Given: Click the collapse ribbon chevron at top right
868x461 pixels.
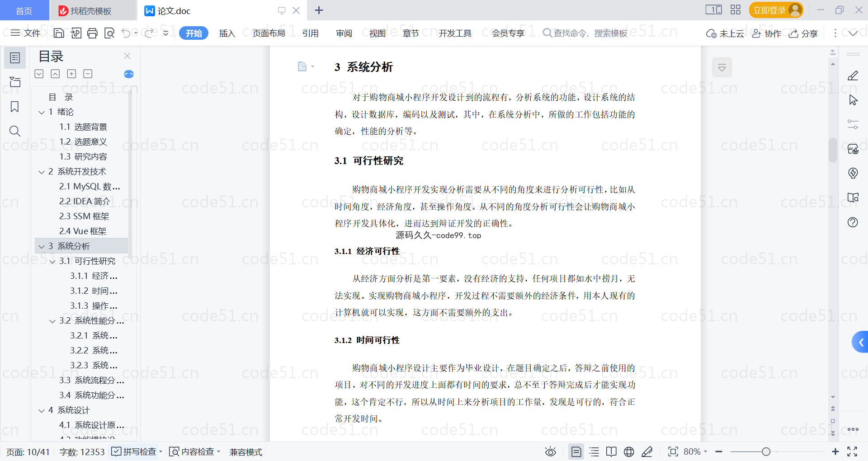Looking at the screenshot, I should 853,33.
